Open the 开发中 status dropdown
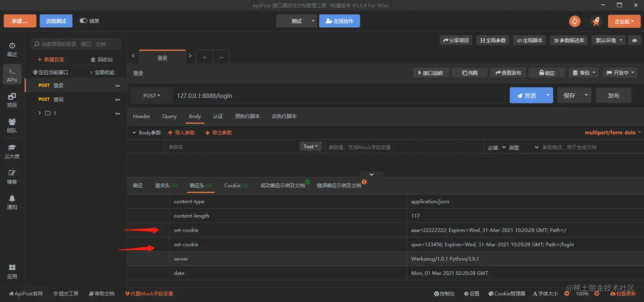This screenshot has width=644, height=302. (620, 73)
